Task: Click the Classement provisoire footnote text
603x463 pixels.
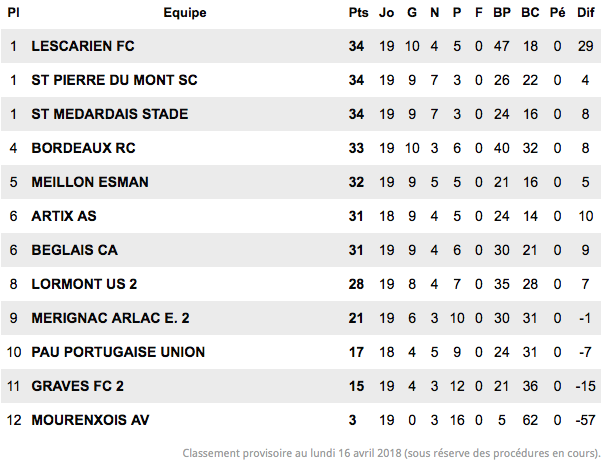Action: (x=391, y=453)
